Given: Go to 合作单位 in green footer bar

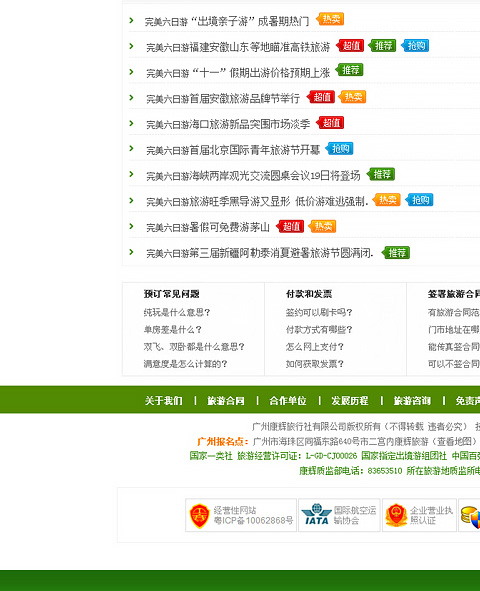Looking at the screenshot, I should pos(288,400).
